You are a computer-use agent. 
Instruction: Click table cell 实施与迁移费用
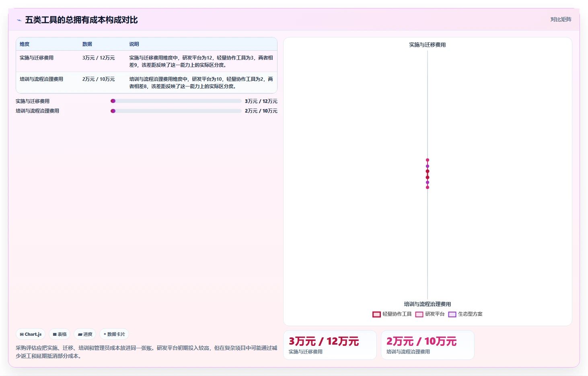37,58
